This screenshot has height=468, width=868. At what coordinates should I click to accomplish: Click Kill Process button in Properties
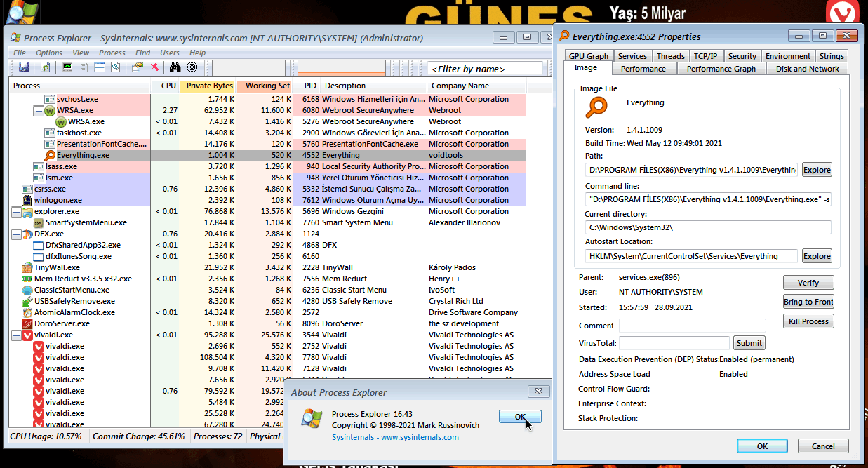coord(808,321)
